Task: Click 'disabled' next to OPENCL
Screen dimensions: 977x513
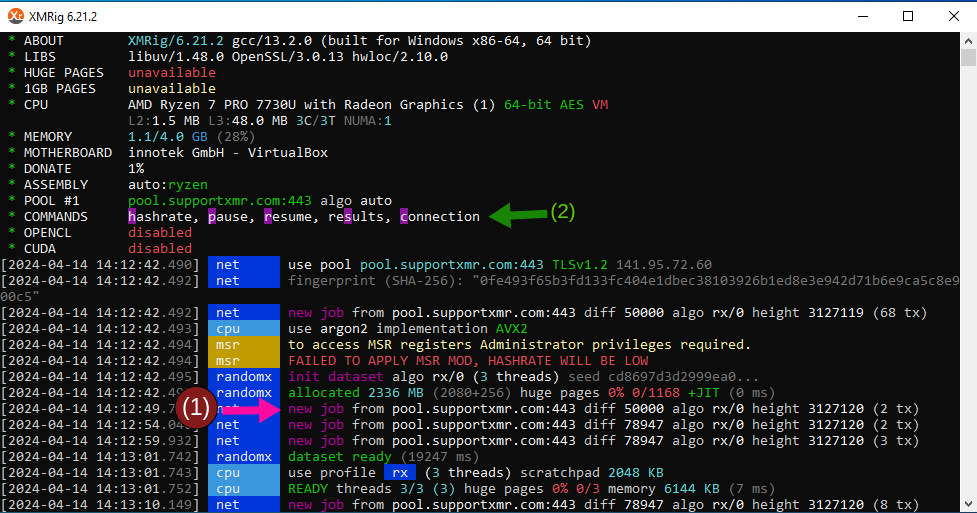Action: [x=160, y=233]
